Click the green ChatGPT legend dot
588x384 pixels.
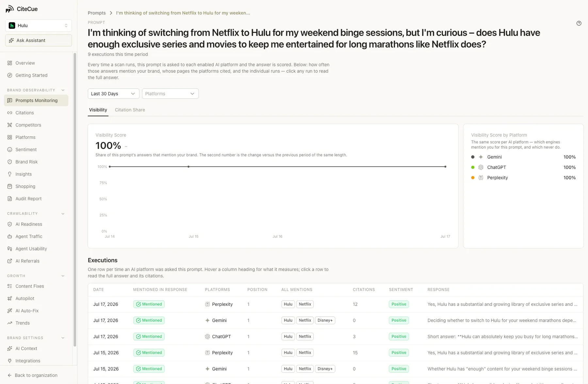[x=473, y=167]
